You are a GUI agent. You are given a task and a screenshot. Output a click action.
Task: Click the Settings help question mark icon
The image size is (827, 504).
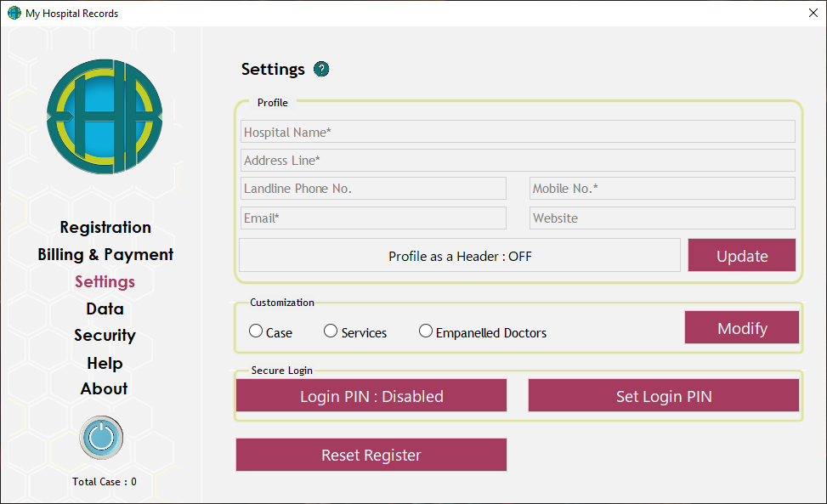321,70
